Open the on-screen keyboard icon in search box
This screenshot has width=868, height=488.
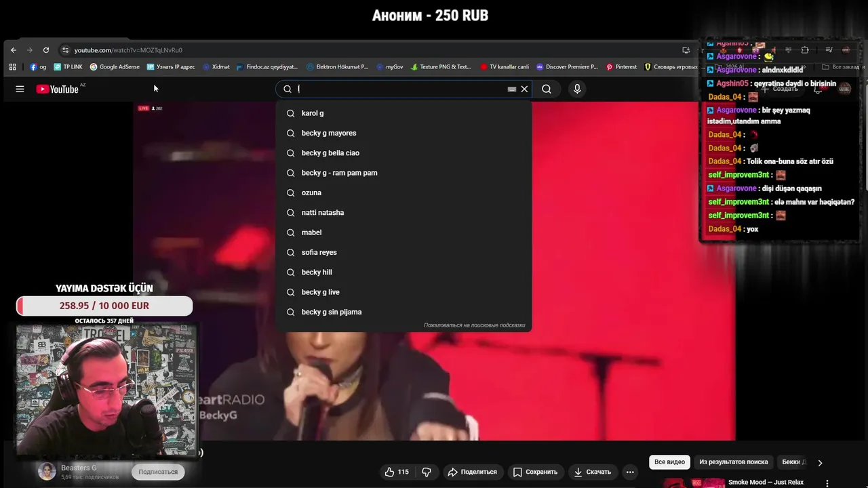click(512, 89)
